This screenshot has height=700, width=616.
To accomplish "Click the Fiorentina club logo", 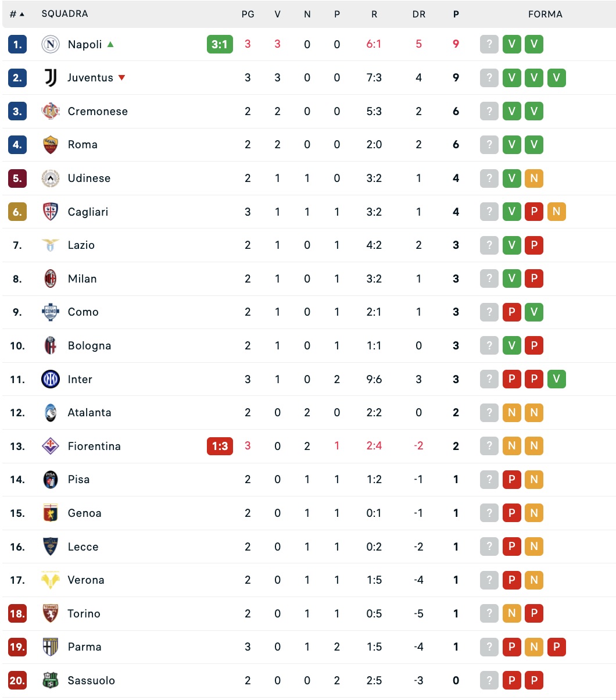I will pos(51,447).
